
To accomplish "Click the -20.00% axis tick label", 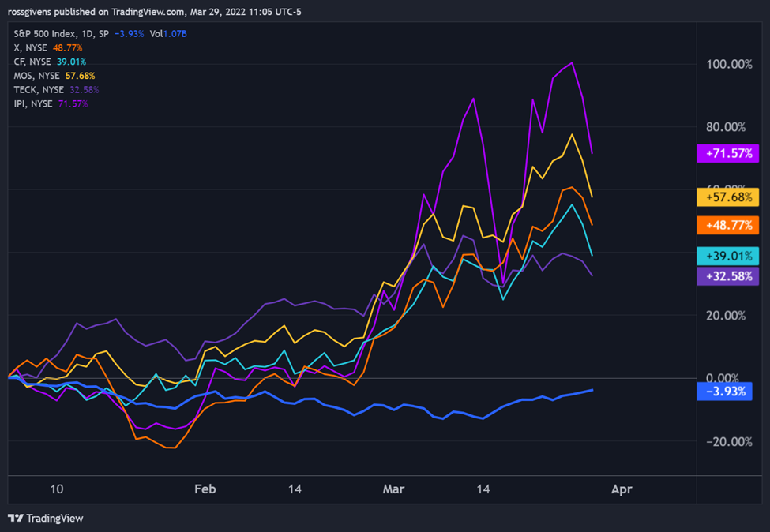I will point(729,442).
